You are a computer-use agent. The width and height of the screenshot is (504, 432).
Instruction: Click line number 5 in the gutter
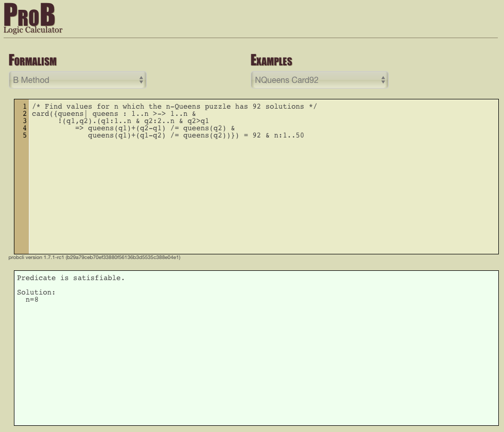[24, 135]
